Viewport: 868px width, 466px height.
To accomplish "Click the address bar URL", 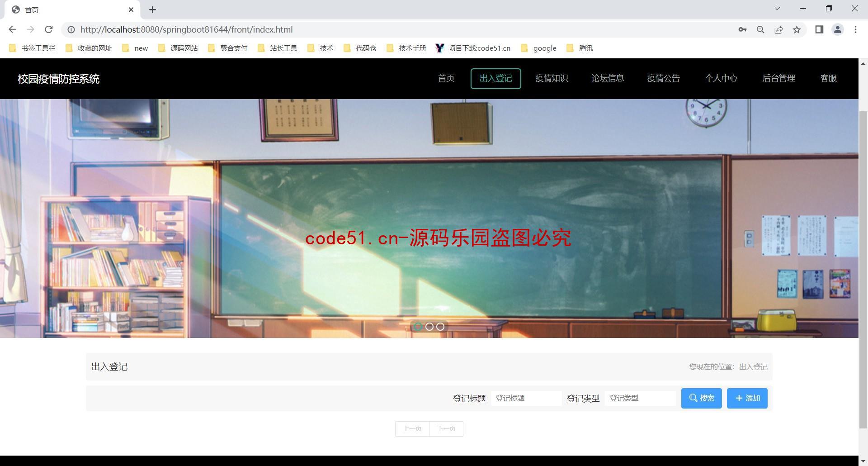I will (186, 29).
